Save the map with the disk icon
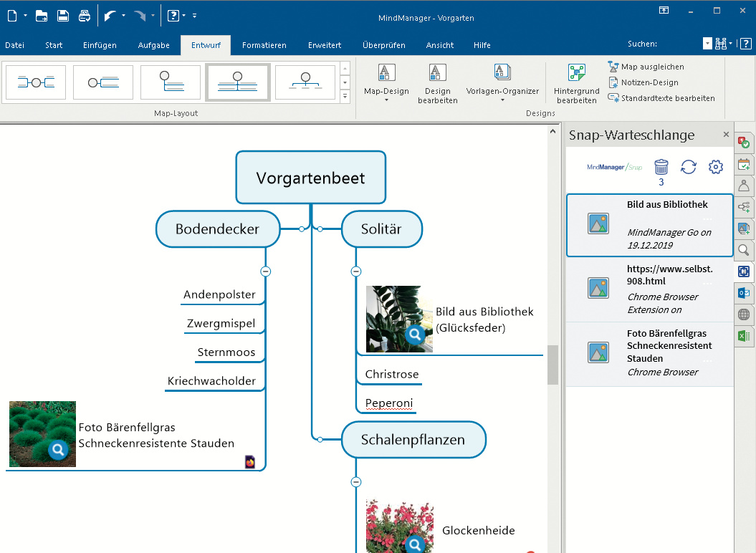 63,16
